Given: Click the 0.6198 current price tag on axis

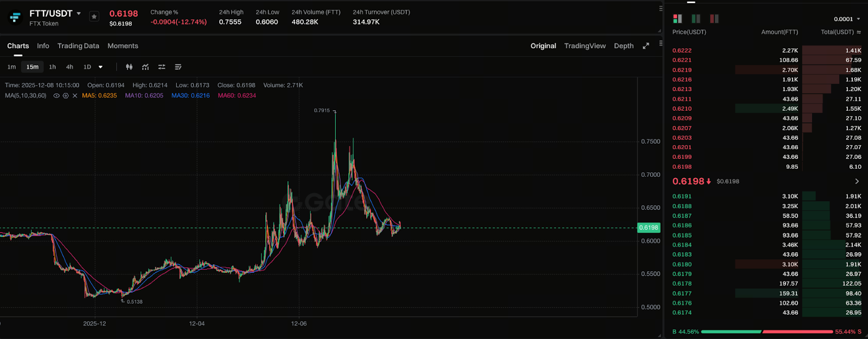Looking at the screenshot, I should (x=648, y=228).
